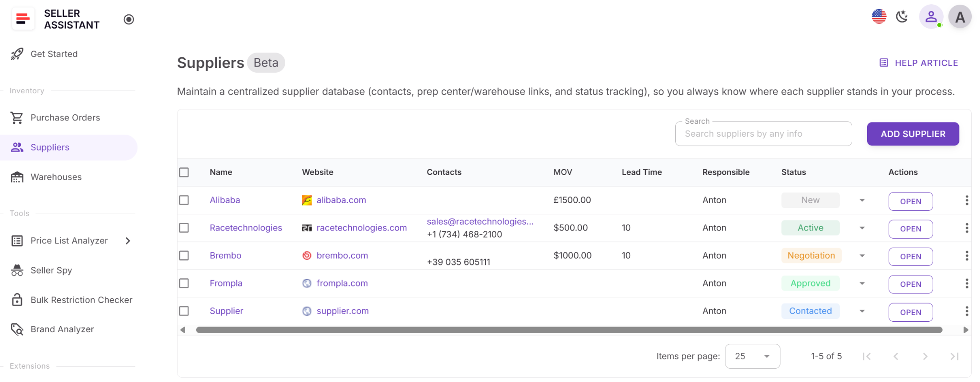
Task: Click the US flag language icon
Action: (879, 17)
